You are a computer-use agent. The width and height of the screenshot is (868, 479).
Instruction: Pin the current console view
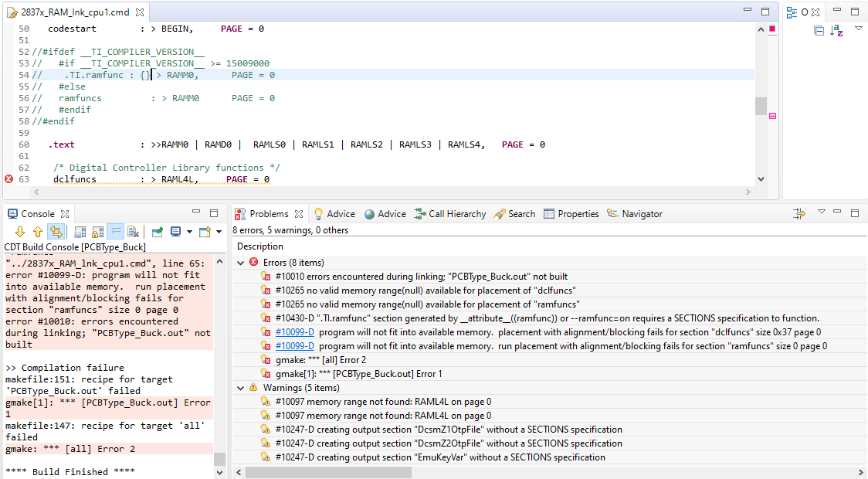[158, 232]
